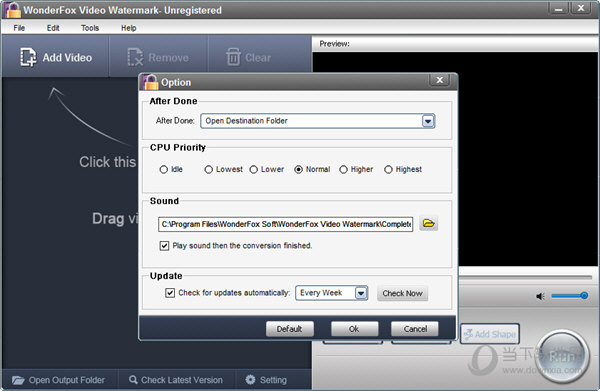This screenshot has height=391, width=600.
Task: Click the Remove video button
Action: [x=158, y=57]
